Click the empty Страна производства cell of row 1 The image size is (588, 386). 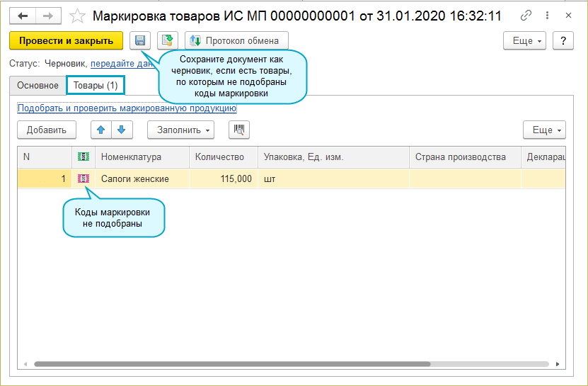tap(465, 178)
